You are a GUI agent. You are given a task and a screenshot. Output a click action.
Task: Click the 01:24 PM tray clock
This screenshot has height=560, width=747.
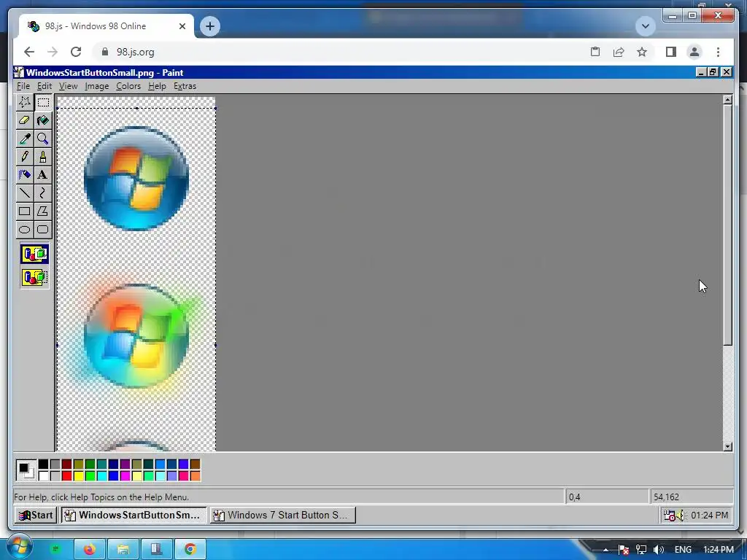pyautogui.click(x=709, y=516)
